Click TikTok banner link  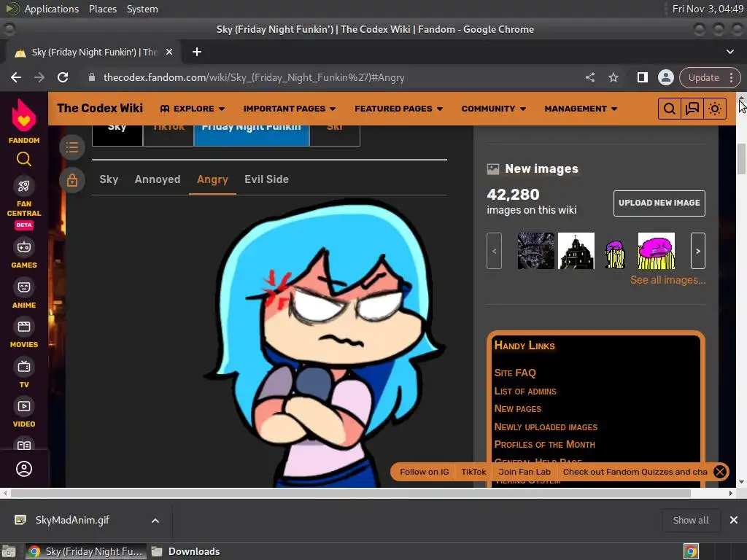coord(473,472)
